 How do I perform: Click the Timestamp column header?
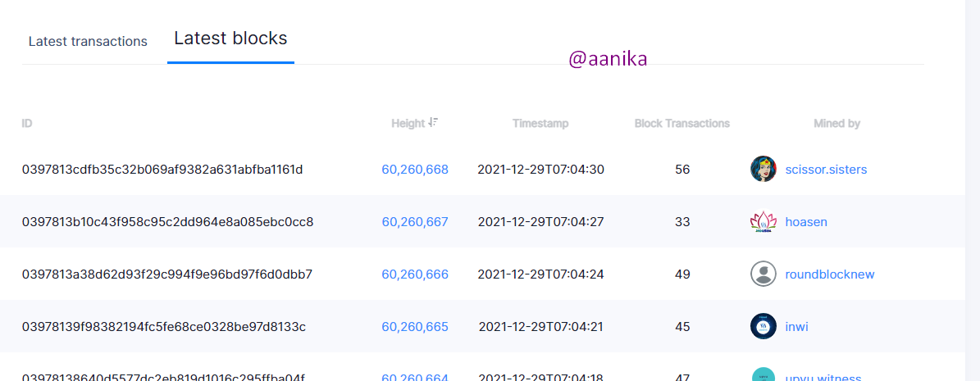click(540, 124)
